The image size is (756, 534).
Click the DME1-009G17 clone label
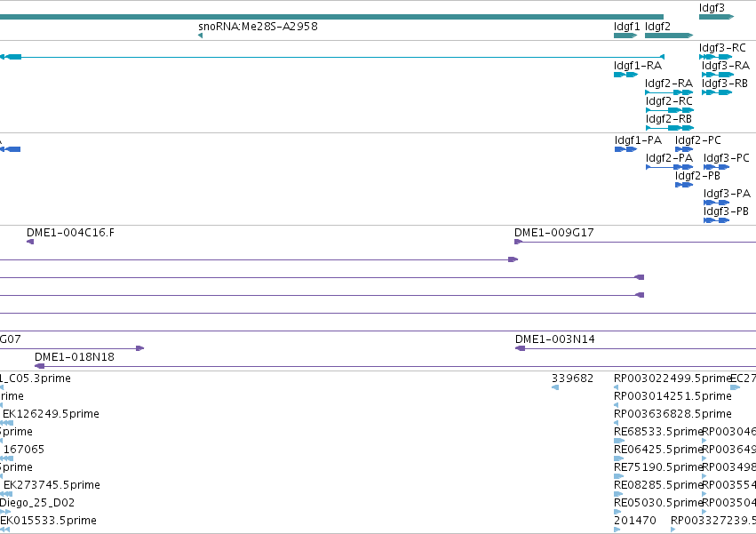pyautogui.click(x=554, y=233)
